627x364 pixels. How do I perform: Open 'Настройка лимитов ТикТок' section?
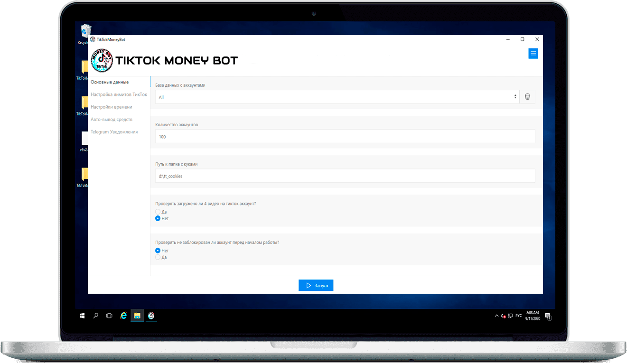coord(119,94)
